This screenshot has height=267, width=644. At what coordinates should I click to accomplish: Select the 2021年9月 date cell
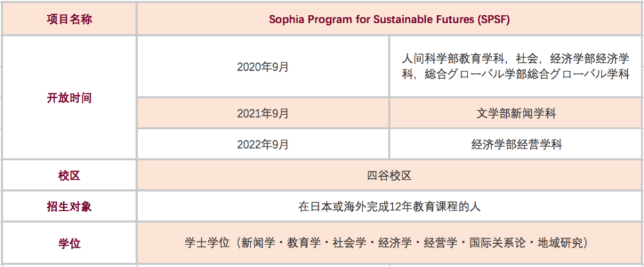pyautogui.click(x=263, y=114)
